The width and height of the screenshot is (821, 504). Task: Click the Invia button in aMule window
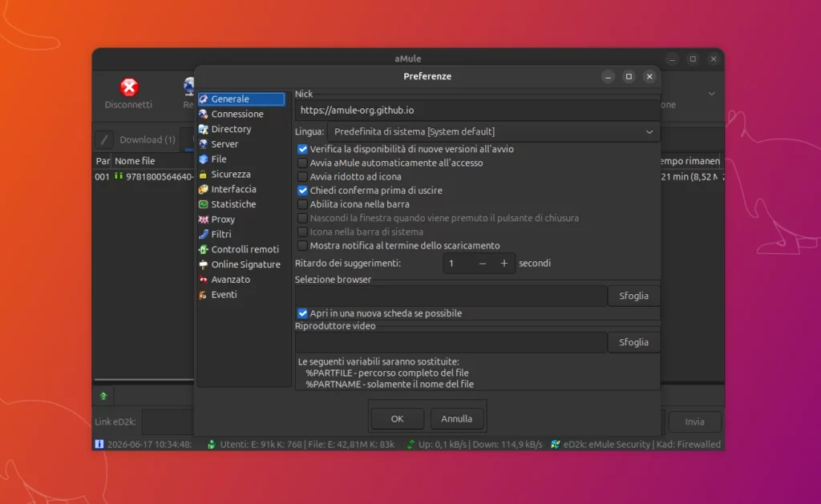(x=694, y=421)
